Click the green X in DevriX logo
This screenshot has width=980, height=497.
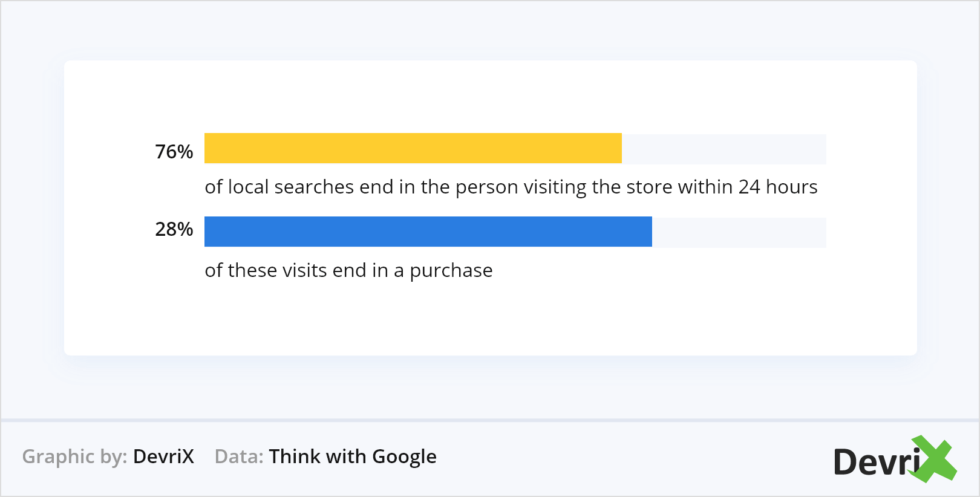click(935, 460)
